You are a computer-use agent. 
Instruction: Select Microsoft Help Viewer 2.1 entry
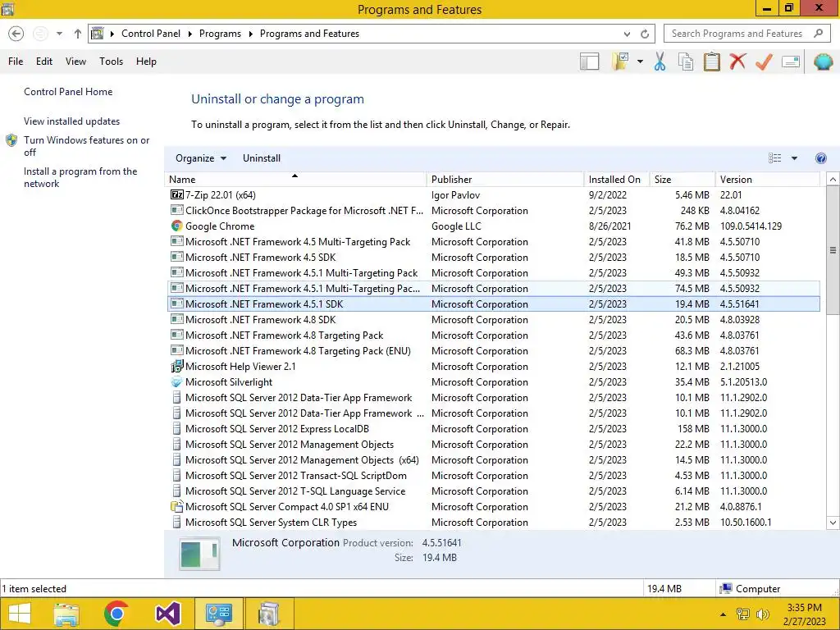click(x=493, y=367)
